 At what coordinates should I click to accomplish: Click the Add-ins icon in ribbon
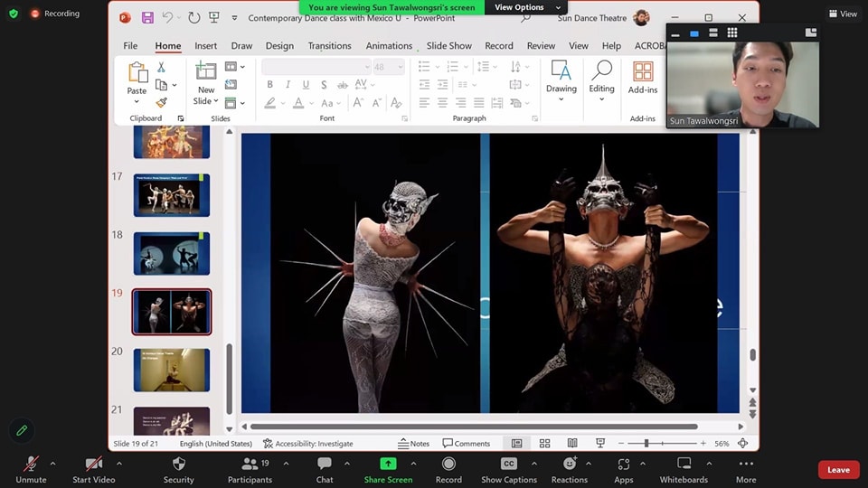click(x=643, y=72)
